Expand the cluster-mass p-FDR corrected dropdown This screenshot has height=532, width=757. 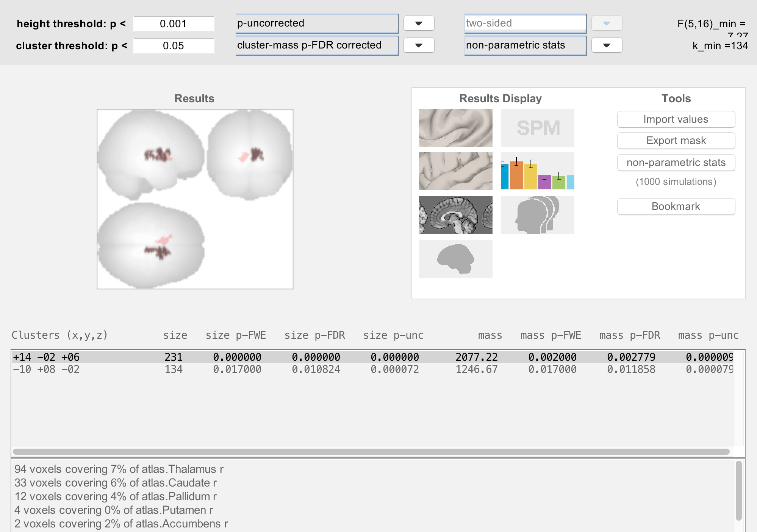tap(419, 45)
